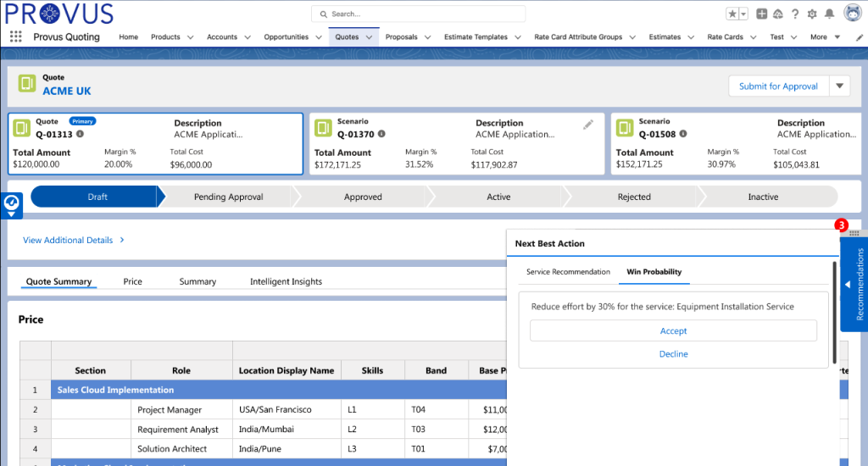This screenshot has width=868, height=466.
Task: Switch to the Price tab
Action: point(133,281)
